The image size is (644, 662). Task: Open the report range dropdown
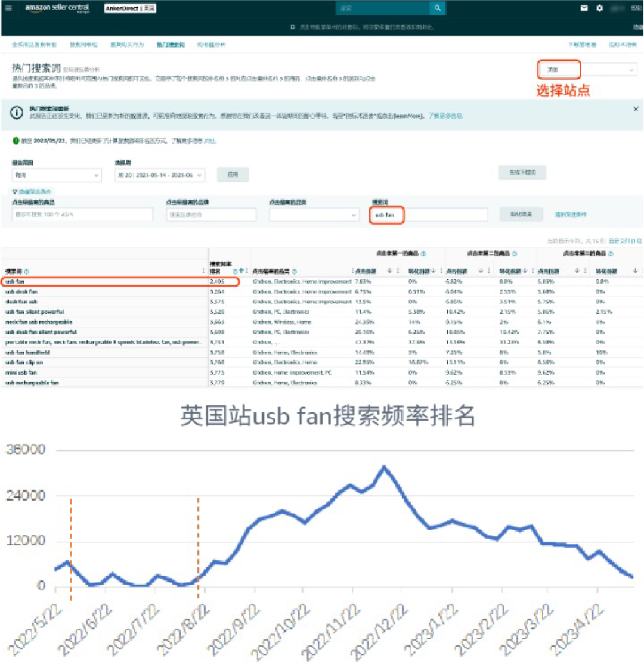point(57,175)
